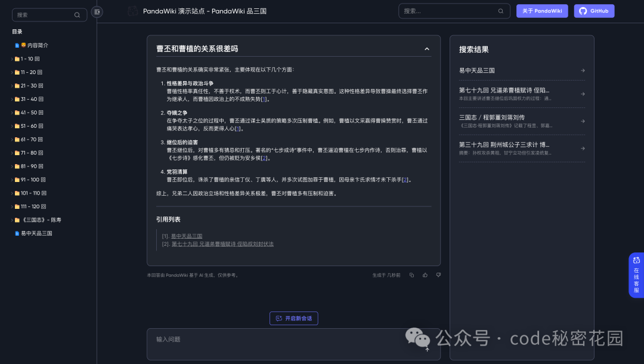Screen dimensions: 644x364
Task: Expand the 11 - 20 回 folder
Action: pyautogui.click(x=12, y=72)
